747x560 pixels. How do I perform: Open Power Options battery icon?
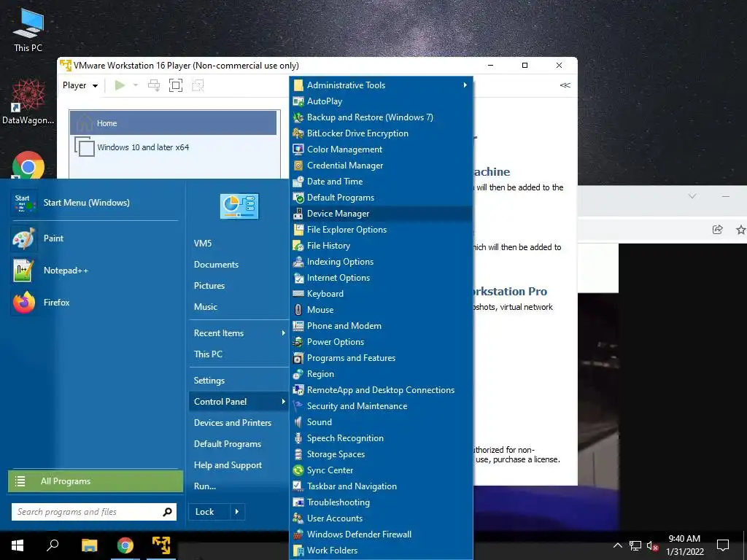click(x=298, y=342)
